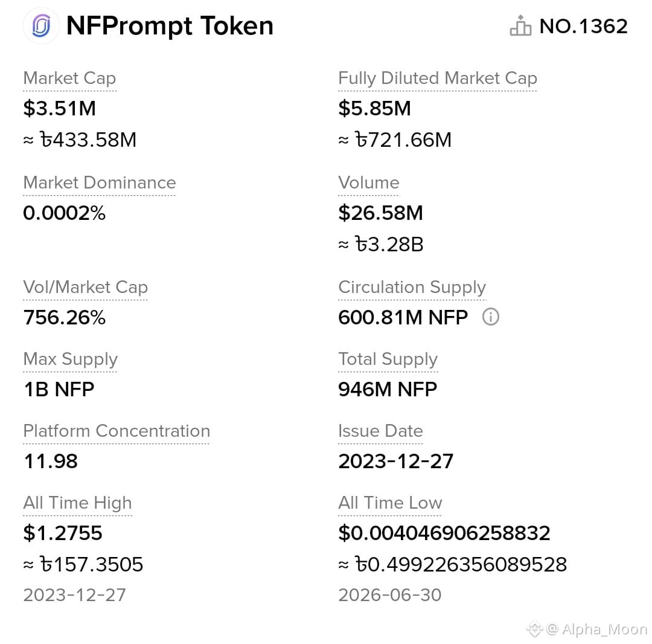Click the Circulation Supply label
The width and height of the screenshot is (652, 644).
point(412,287)
